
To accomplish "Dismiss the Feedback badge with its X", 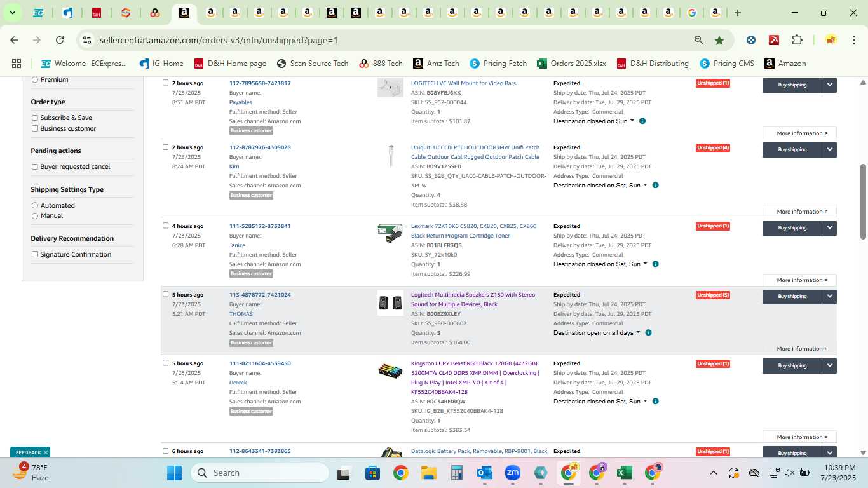I will (46, 452).
